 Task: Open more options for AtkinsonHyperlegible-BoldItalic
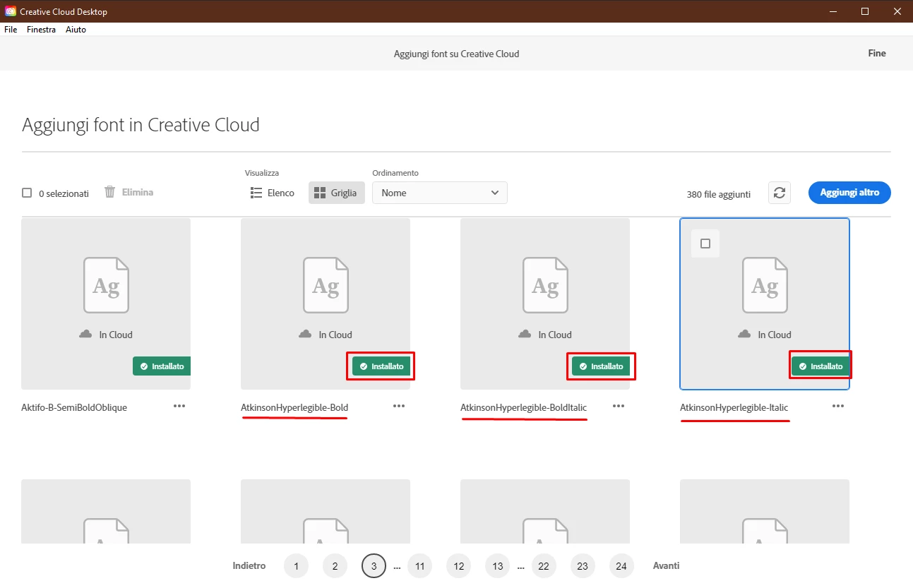619,406
